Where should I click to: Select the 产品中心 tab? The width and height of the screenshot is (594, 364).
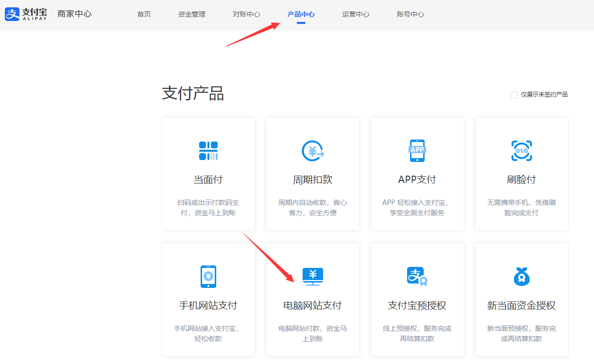click(x=301, y=14)
